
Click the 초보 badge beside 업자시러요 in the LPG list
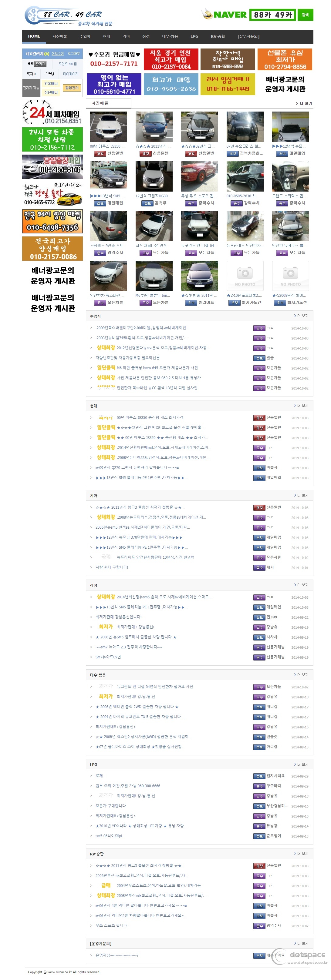tap(259, 776)
